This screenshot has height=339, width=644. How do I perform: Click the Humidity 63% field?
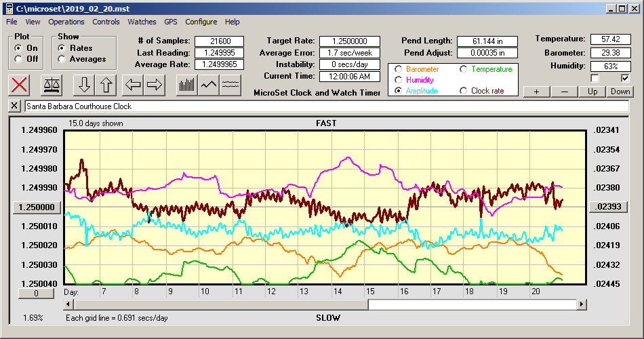(x=610, y=66)
